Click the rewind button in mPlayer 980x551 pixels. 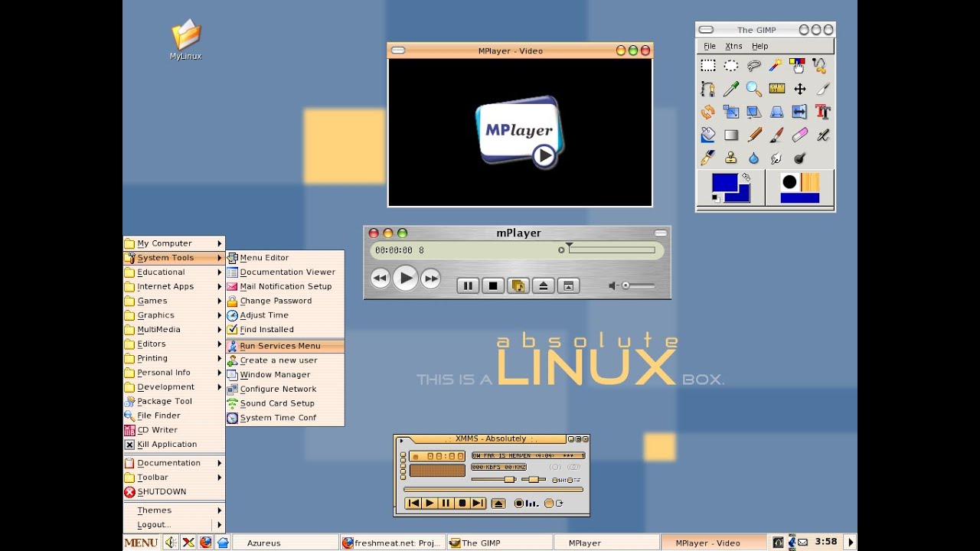coord(380,279)
